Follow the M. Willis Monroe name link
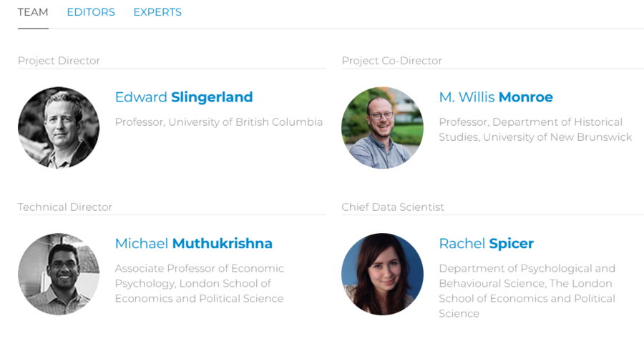The image size is (644, 346). pos(496,97)
